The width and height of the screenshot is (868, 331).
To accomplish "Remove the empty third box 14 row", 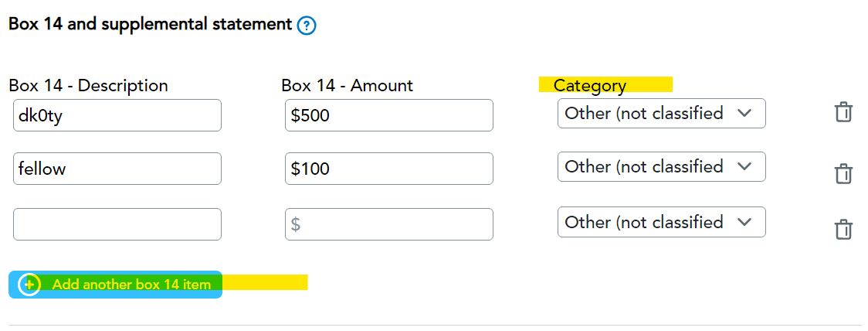I will tap(843, 229).
